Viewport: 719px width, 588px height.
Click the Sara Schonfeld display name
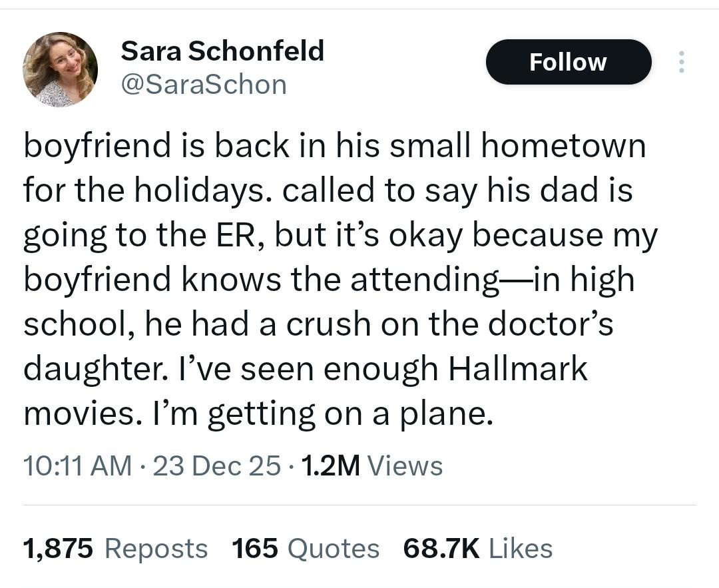pyautogui.click(x=222, y=51)
